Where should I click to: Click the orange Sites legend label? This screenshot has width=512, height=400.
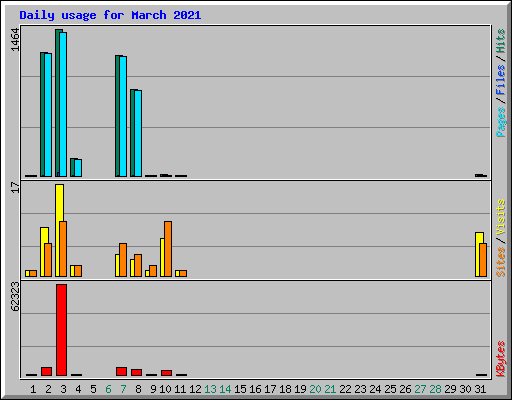[501, 262]
